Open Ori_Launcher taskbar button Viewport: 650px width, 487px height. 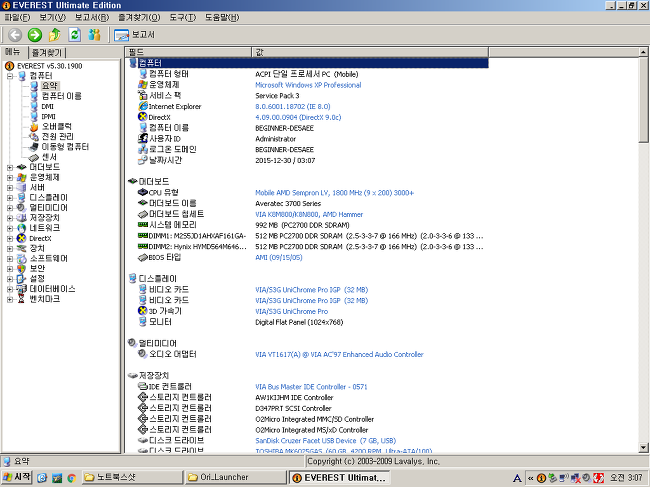(x=235, y=477)
